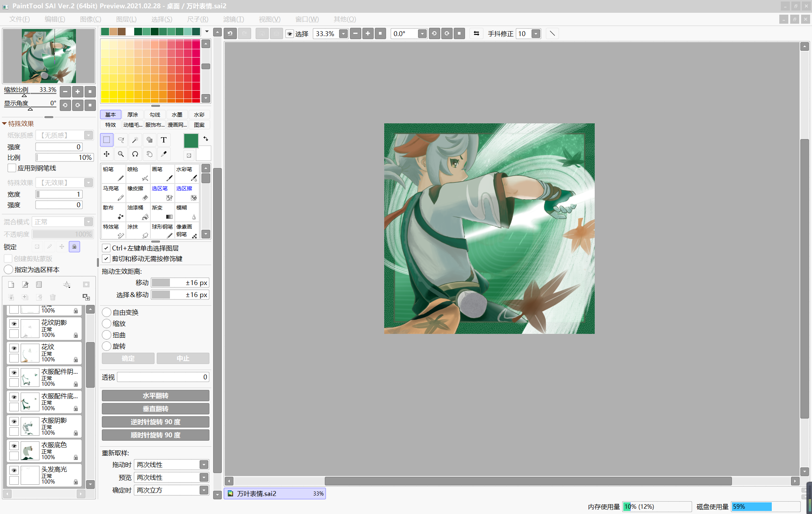Flip canvas view horizontally icon
This screenshot has width=812, height=514.
[x=476, y=33]
